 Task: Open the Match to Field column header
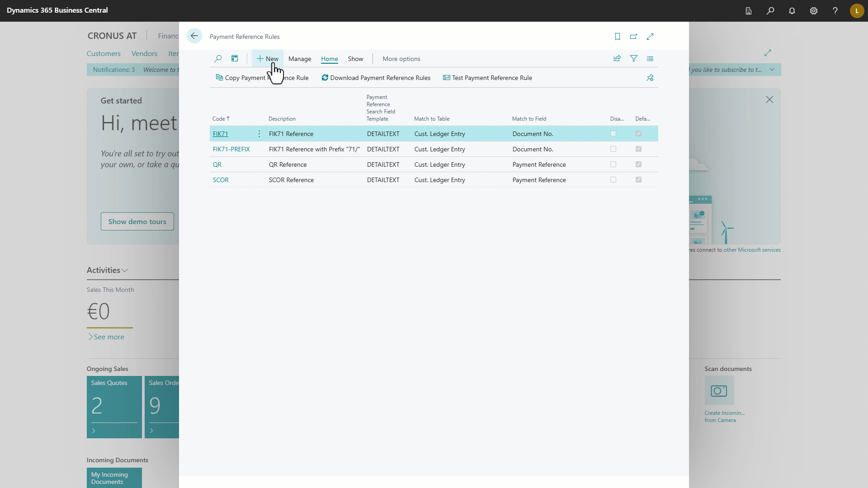pos(529,119)
